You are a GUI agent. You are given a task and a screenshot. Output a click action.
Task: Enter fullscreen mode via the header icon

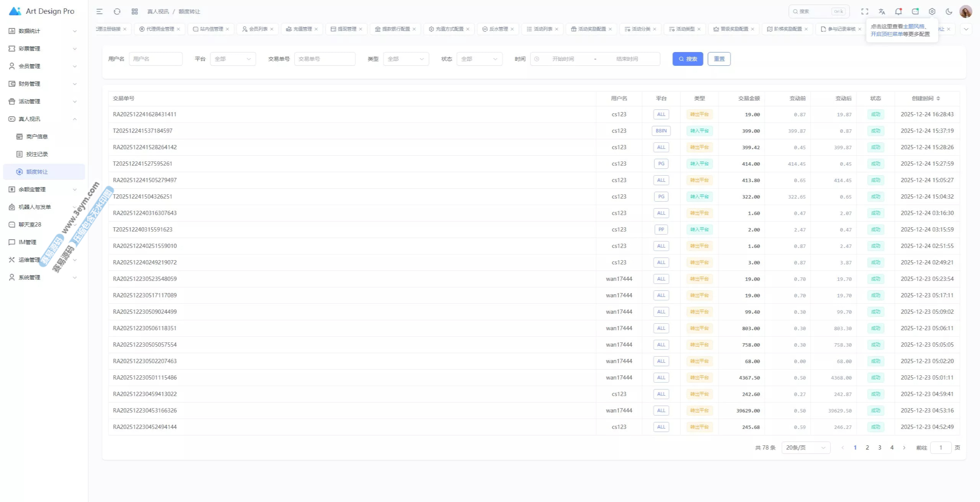[865, 11]
